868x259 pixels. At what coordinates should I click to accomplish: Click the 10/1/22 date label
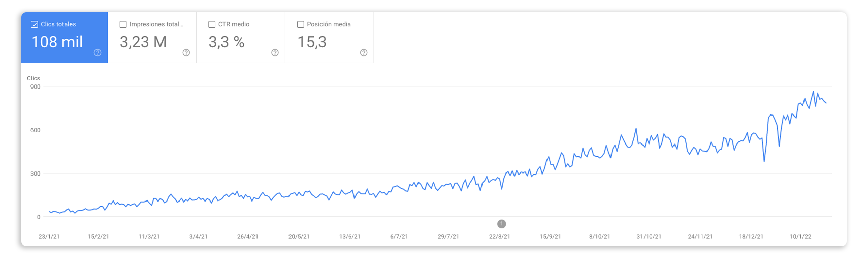(800, 237)
